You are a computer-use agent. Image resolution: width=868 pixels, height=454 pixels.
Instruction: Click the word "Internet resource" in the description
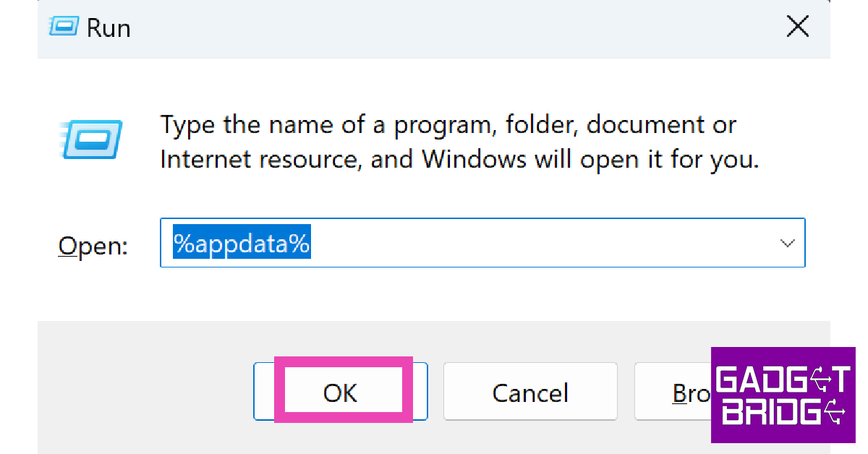coord(257,159)
